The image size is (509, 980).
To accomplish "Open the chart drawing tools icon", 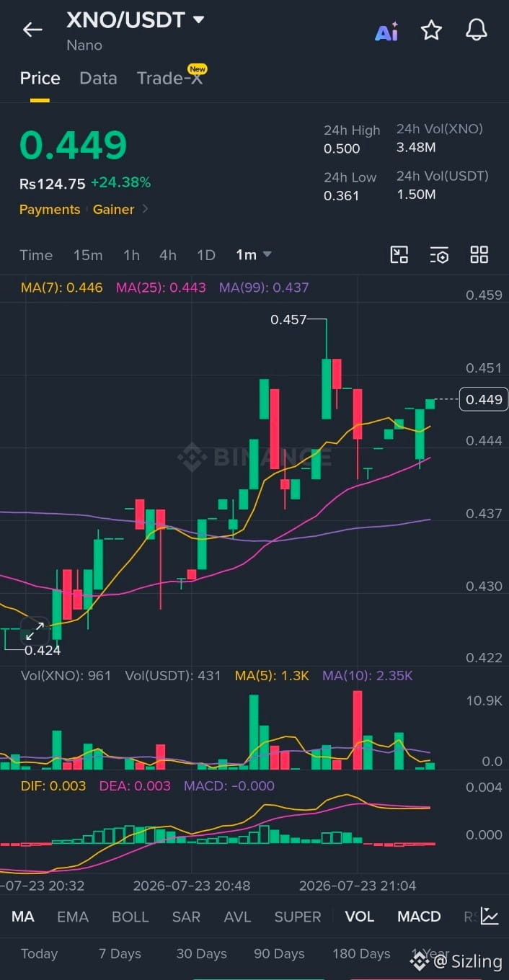I will point(399,254).
